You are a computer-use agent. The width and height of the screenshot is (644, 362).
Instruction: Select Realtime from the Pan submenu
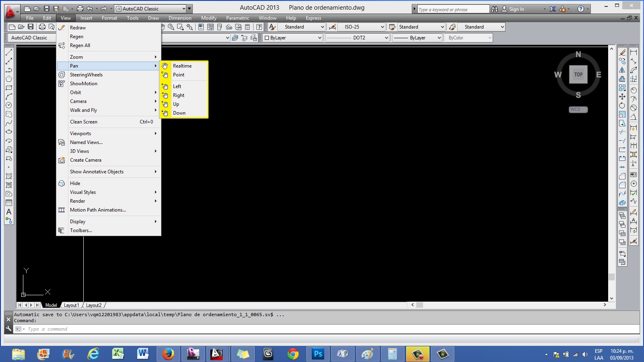coord(182,66)
